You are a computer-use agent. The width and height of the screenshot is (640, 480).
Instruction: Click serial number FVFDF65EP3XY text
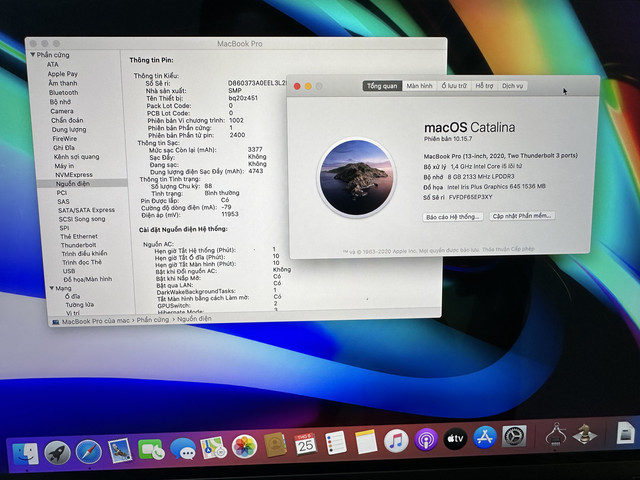click(470, 197)
